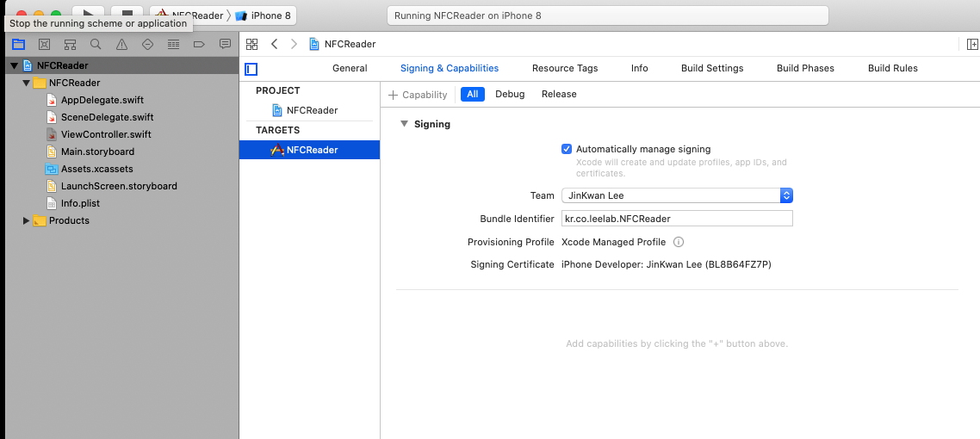
Task: Select the Release configuration filter
Action: [x=558, y=94]
